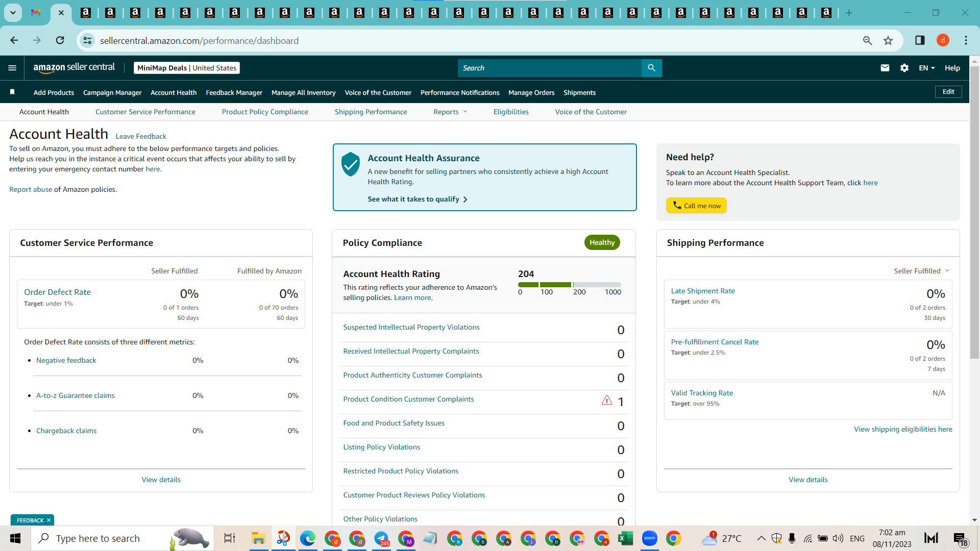Screen dimensions: 980x551
Task: Click the bookmark flag icon before Add Products
Action: click(12, 92)
